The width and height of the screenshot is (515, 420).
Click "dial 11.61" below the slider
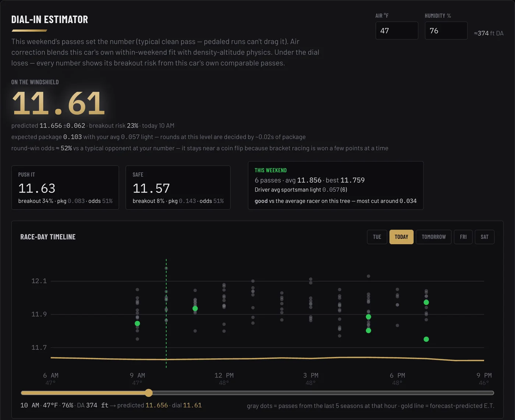pos(187,405)
